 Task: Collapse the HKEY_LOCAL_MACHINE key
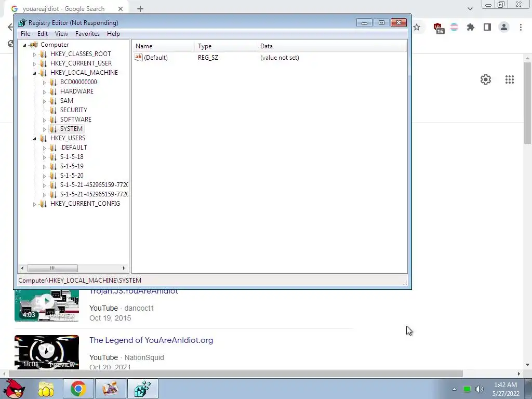(x=34, y=73)
